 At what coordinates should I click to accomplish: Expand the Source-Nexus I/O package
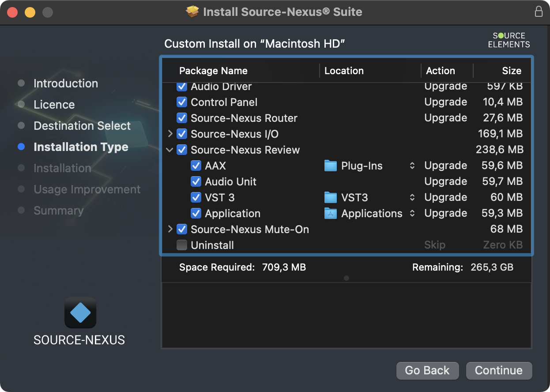tap(170, 134)
